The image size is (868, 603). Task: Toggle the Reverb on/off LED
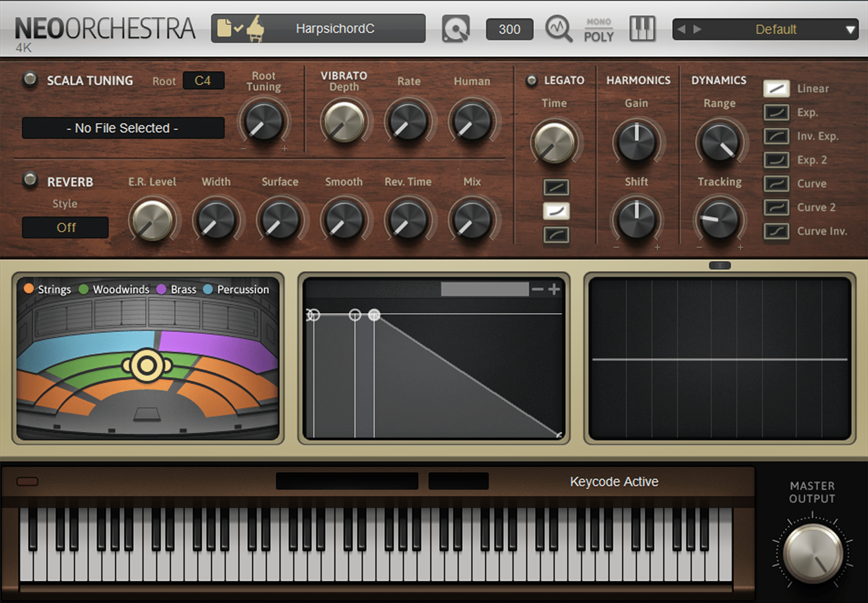(30, 180)
